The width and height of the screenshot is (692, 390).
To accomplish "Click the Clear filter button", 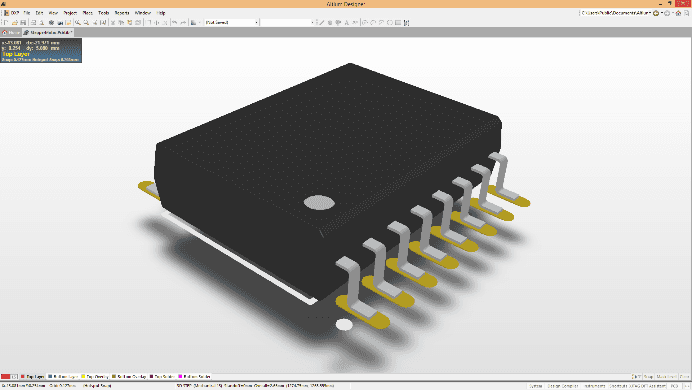I will click(x=684, y=376).
